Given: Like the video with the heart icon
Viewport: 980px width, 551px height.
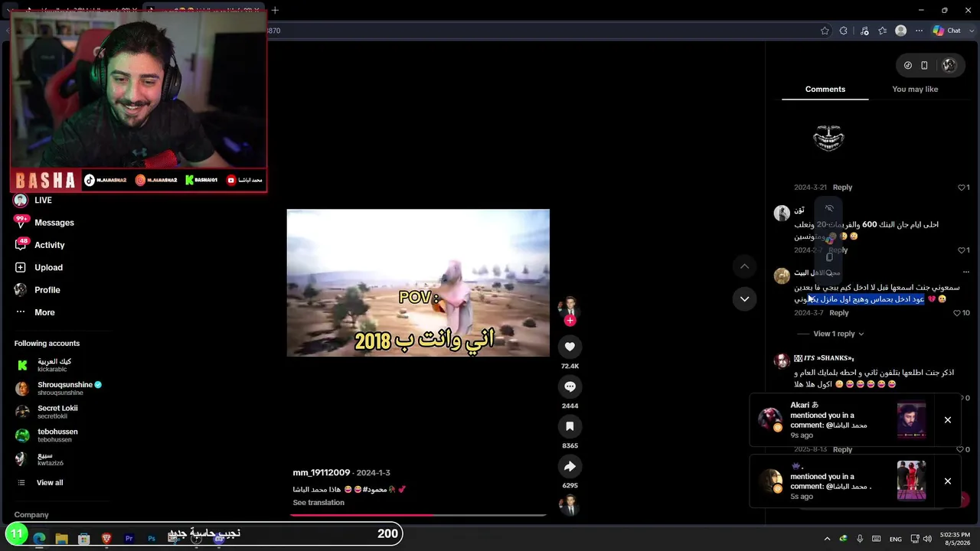Looking at the screenshot, I should [570, 347].
